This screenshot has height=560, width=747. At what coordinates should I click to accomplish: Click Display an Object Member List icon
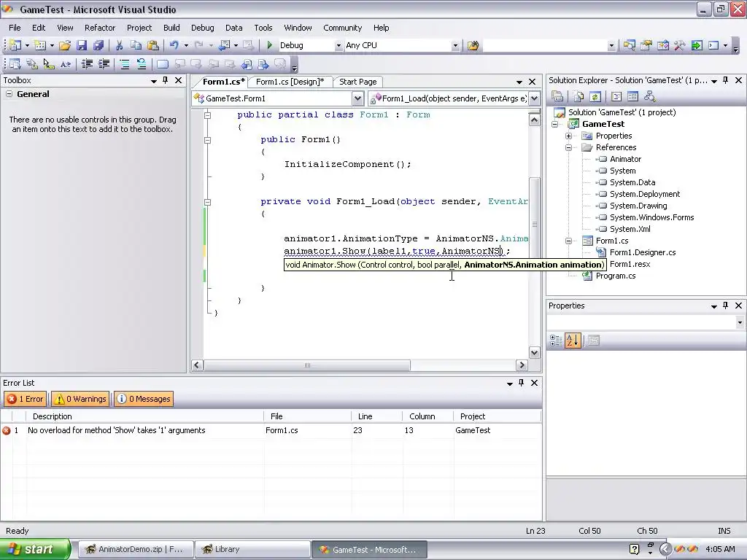(15, 64)
